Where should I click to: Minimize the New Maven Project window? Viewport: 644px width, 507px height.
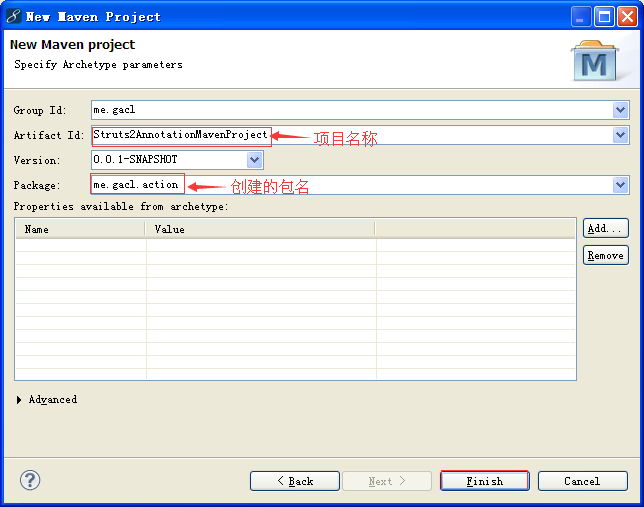(x=581, y=17)
